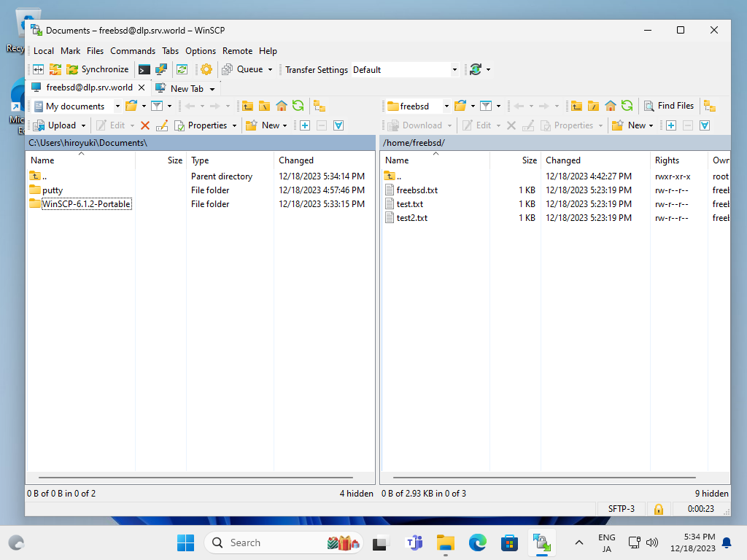Invert selection icon in the local panel
Screen dimensions: 747x560
click(338, 125)
